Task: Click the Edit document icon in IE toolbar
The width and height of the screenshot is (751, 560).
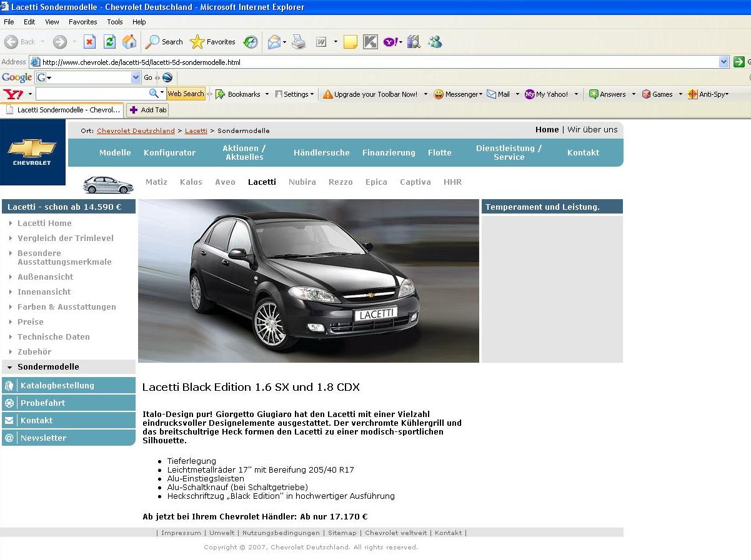Action: click(321, 42)
